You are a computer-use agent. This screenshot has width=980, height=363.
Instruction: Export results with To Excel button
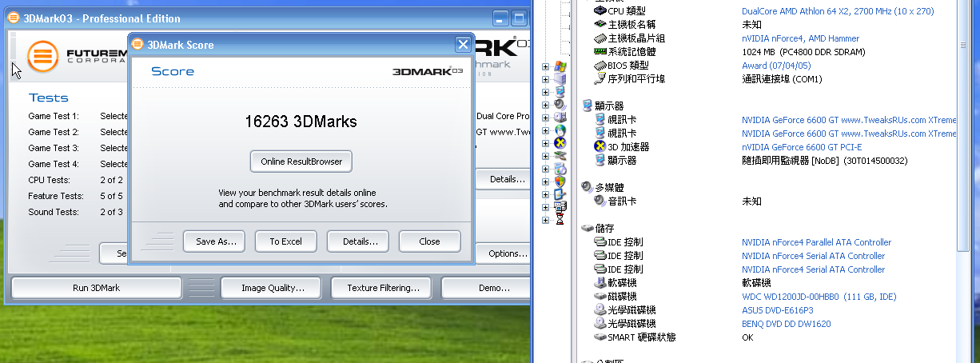tap(285, 241)
